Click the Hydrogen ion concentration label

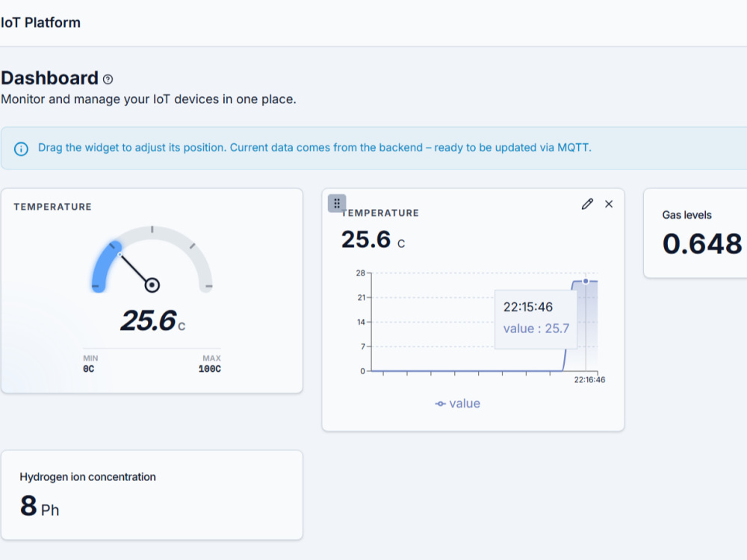pyautogui.click(x=87, y=477)
